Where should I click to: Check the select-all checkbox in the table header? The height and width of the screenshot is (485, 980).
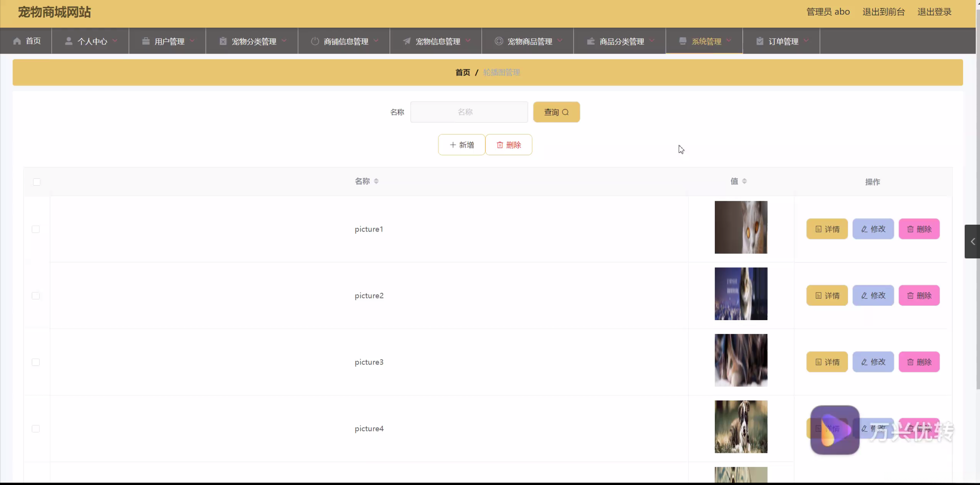click(36, 182)
